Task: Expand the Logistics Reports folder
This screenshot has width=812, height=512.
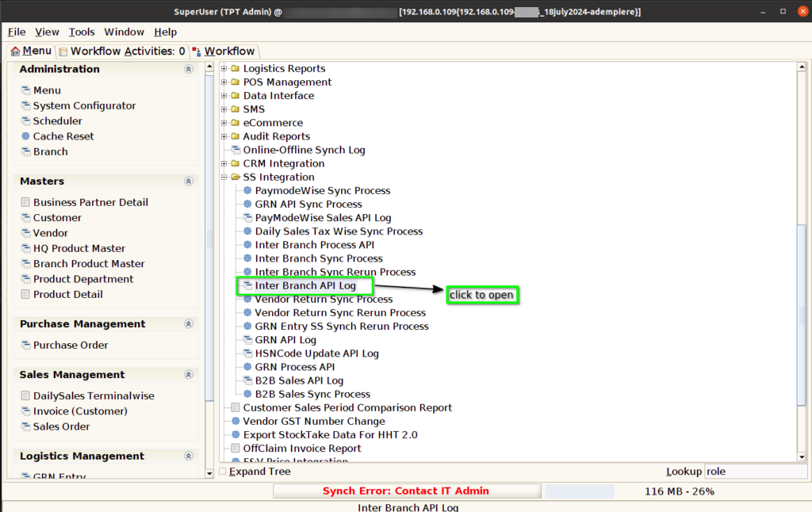Action: pyautogui.click(x=224, y=68)
